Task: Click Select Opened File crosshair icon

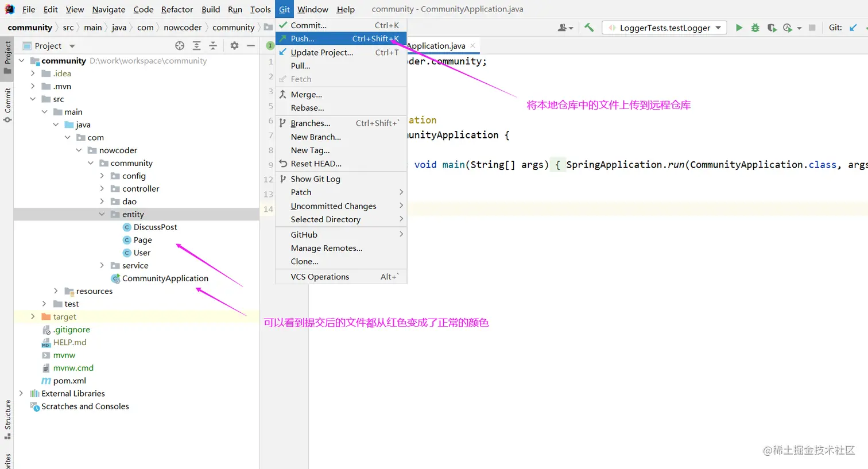Action: point(180,45)
